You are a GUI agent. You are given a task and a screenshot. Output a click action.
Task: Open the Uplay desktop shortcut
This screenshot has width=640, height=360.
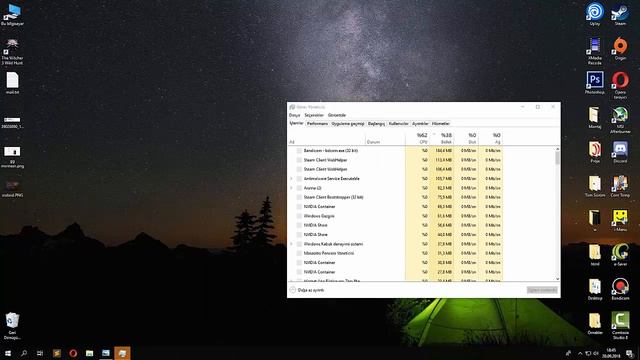[x=595, y=14]
